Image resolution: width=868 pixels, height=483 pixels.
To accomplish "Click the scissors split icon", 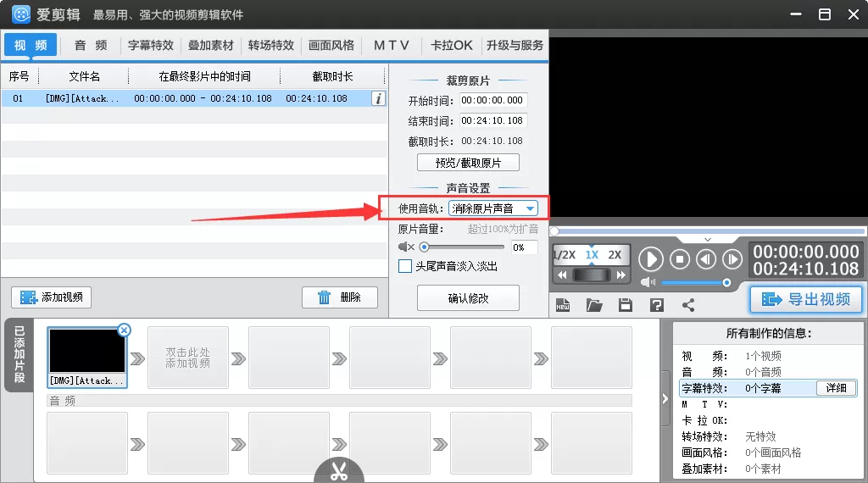I will [x=339, y=470].
